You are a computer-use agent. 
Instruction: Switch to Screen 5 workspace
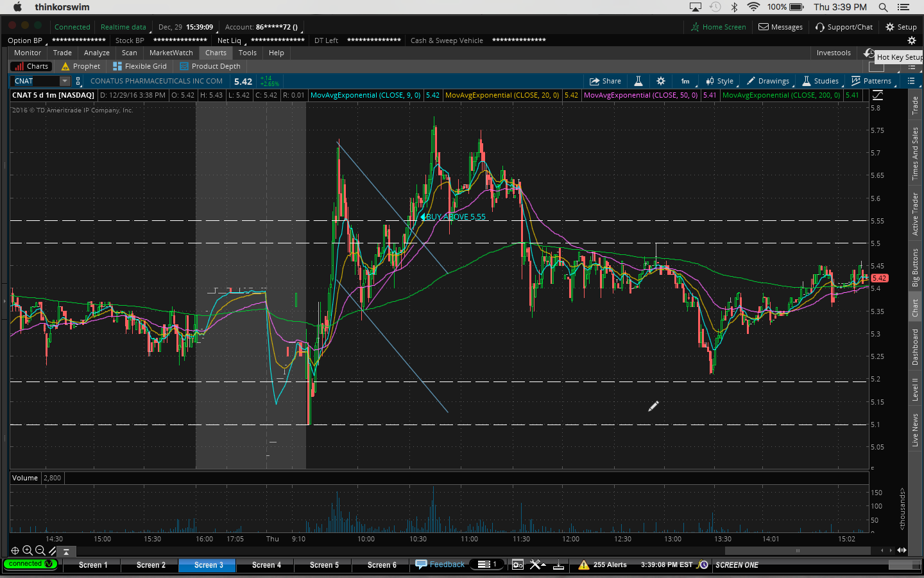[324, 565]
